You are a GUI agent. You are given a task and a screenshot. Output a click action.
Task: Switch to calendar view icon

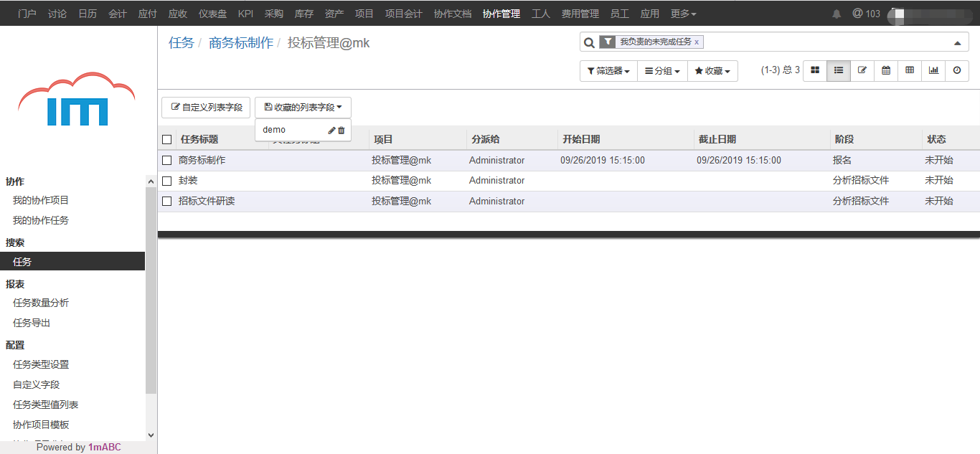(886, 70)
